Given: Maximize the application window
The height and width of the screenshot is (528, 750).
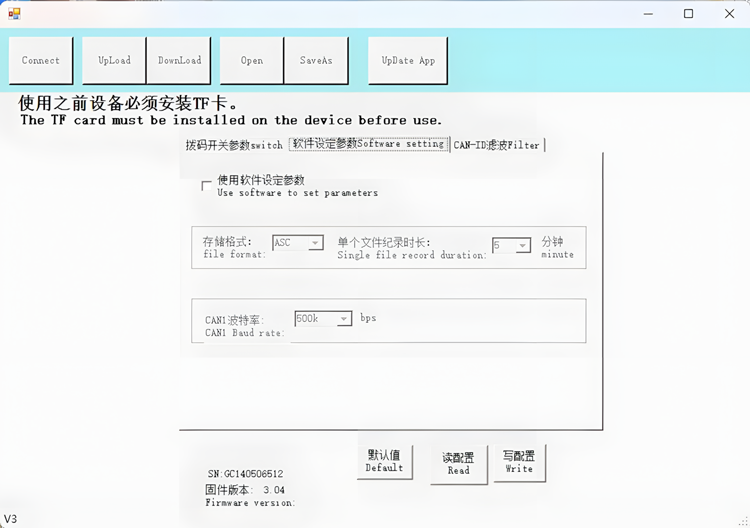Looking at the screenshot, I should pyautogui.click(x=688, y=14).
